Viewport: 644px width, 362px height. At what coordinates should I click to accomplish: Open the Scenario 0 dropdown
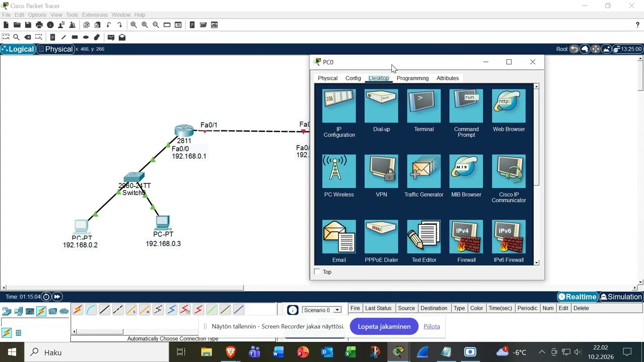(321, 310)
